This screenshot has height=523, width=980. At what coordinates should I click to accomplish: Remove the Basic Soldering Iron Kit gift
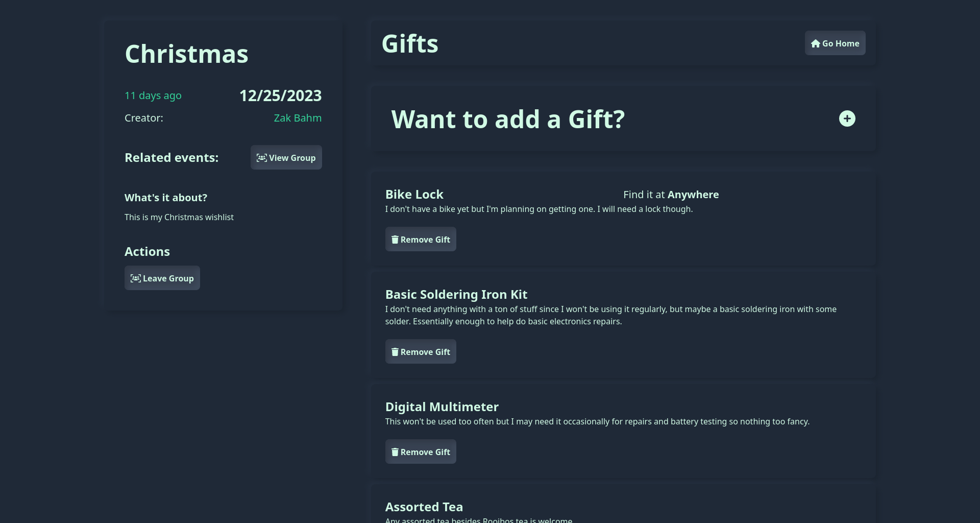[x=421, y=351]
